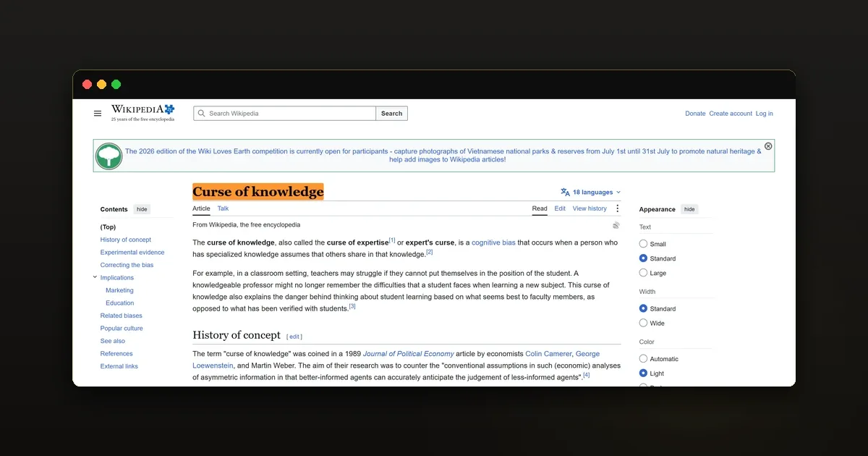Screen dimensions: 868x456
Task: Click citation [2] after 'share in that knowledge'
Action: (429, 252)
